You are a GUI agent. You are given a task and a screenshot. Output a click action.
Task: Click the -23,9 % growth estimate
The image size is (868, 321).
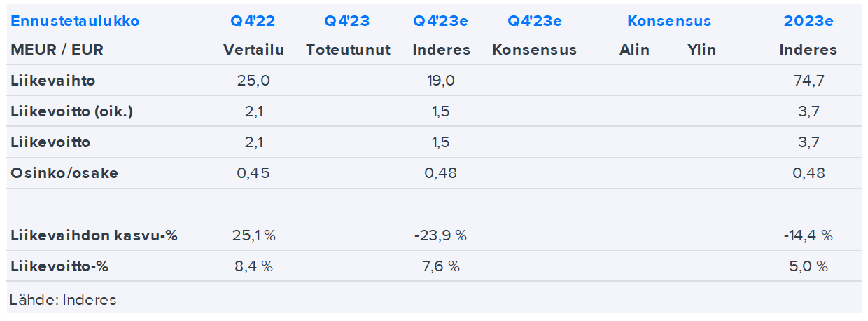tap(440, 235)
